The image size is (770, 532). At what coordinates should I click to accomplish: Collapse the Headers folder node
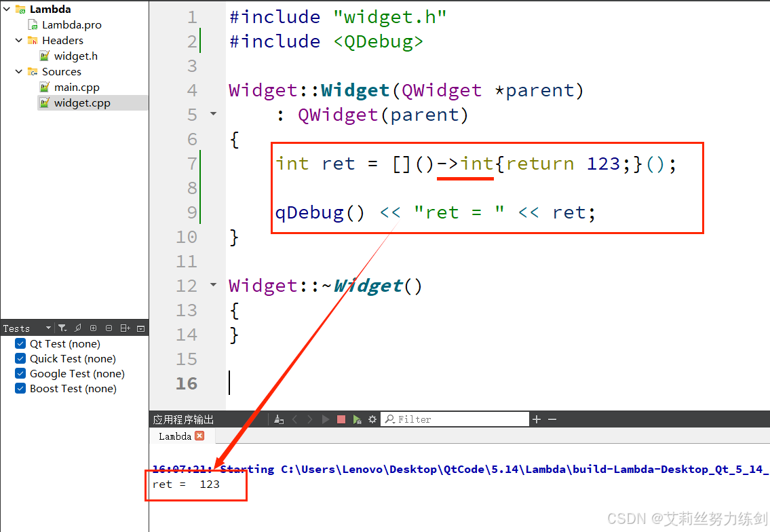(x=19, y=40)
